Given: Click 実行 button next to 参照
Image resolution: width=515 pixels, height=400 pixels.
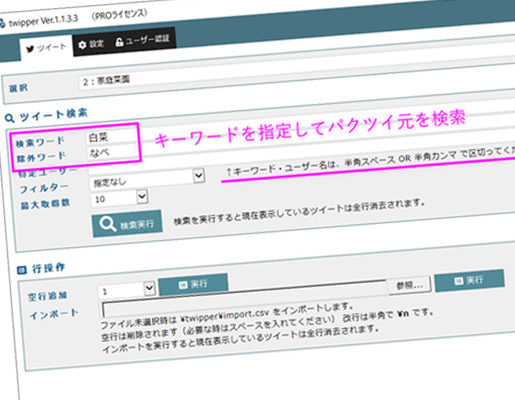Looking at the screenshot, I should pos(469,280).
